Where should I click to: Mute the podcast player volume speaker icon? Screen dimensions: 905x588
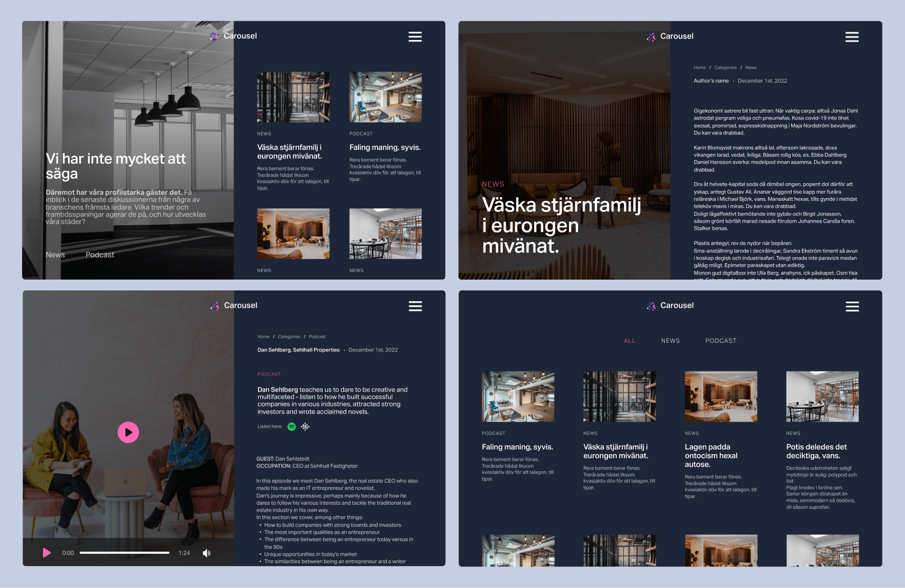tap(207, 553)
